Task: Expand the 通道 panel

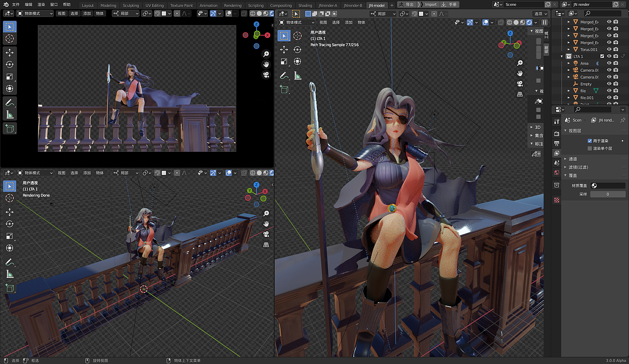Action: 565,159
